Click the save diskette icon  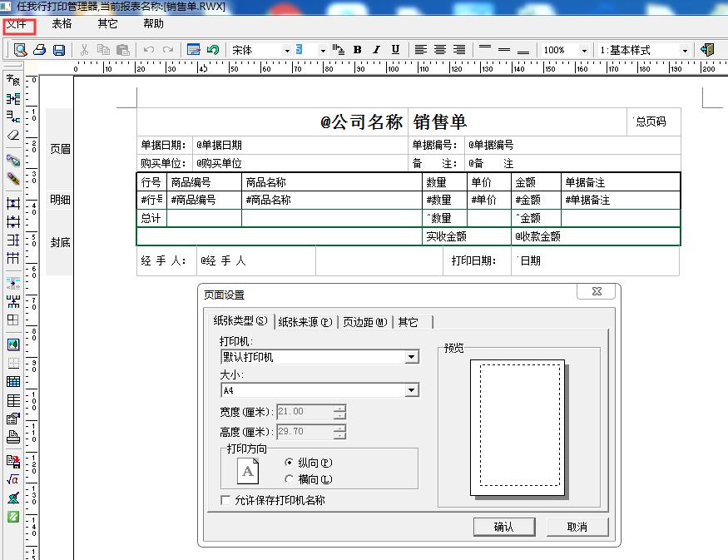(58, 50)
